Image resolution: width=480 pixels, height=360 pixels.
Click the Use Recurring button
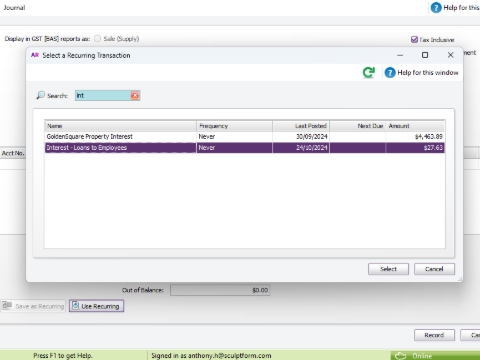point(96,306)
